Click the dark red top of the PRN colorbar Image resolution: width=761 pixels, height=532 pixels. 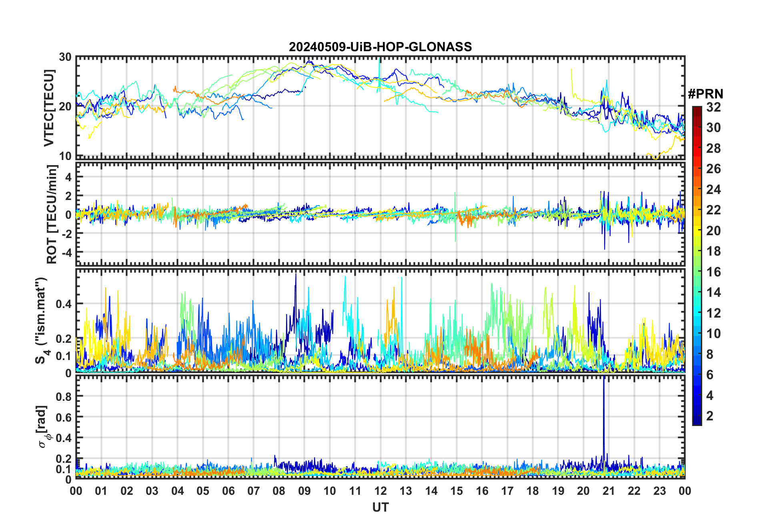pyautogui.click(x=697, y=110)
